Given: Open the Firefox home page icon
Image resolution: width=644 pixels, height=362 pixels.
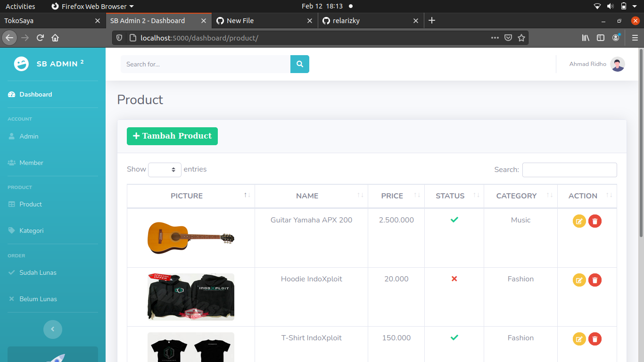Looking at the screenshot, I should [x=55, y=38].
